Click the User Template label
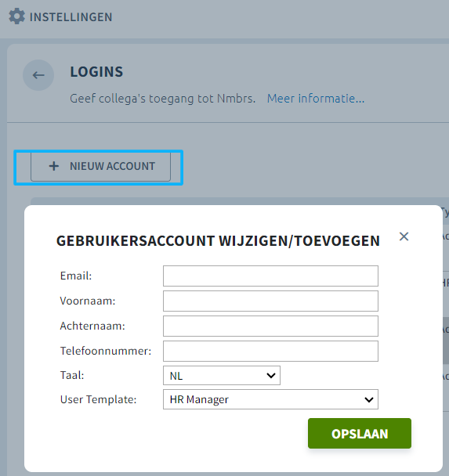The height and width of the screenshot is (476, 449). (x=99, y=399)
